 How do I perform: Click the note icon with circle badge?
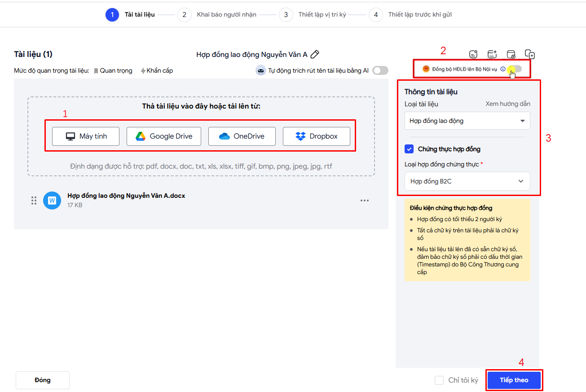(x=473, y=54)
